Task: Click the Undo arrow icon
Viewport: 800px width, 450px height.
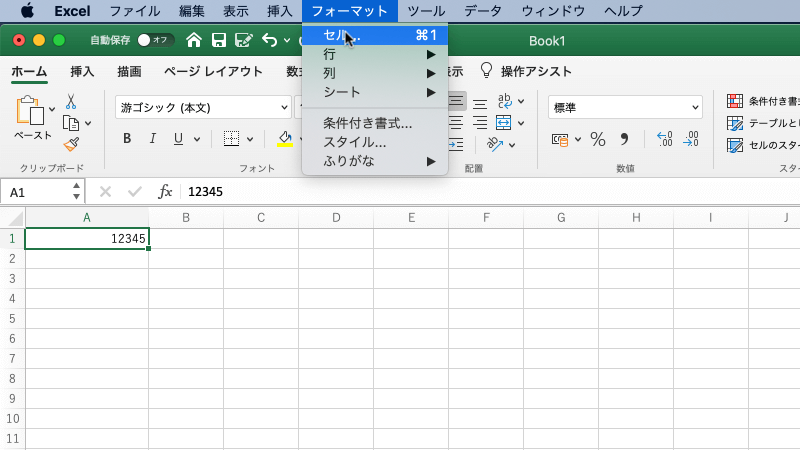Action: point(269,40)
